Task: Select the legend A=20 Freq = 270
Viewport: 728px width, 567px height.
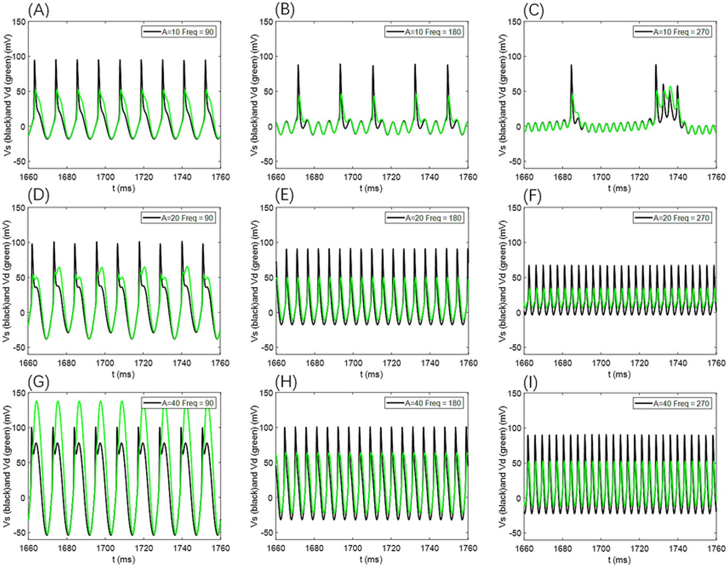Action: tap(672, 218)
